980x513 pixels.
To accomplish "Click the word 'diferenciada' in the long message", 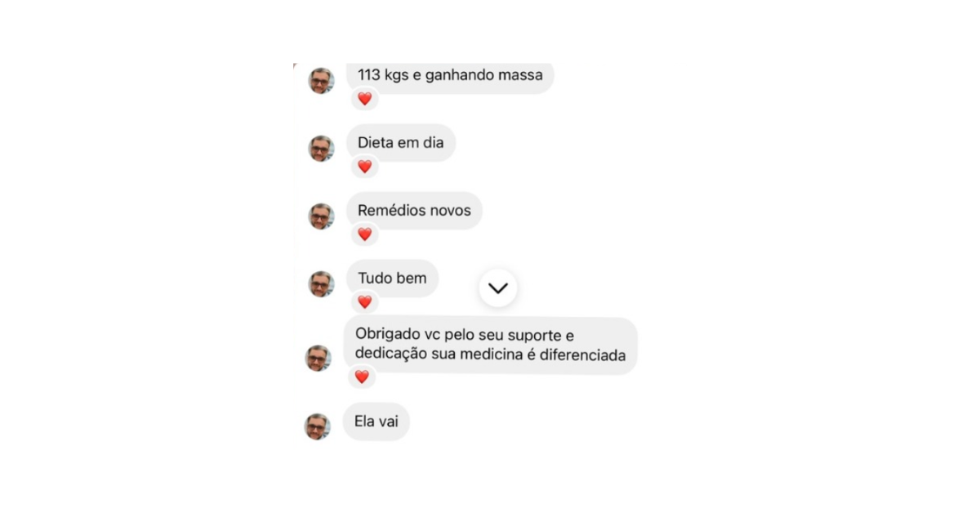I will pyautogui.click(x=585, y=356).
